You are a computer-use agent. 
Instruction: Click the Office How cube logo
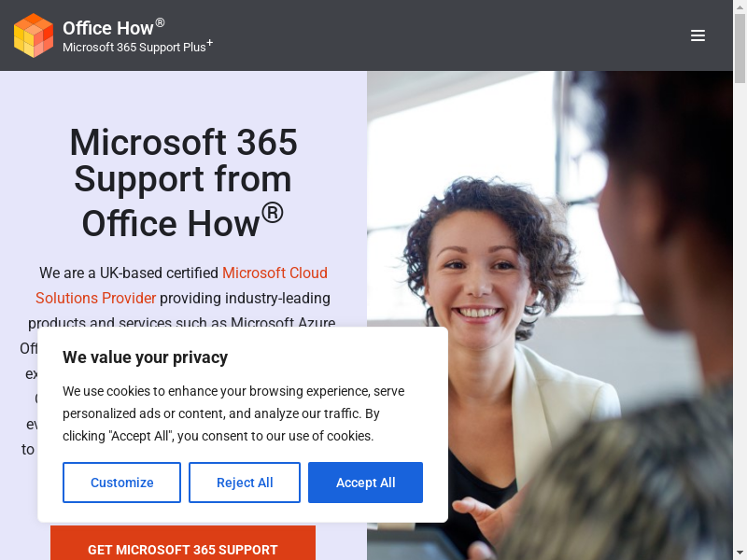[34, 35]
